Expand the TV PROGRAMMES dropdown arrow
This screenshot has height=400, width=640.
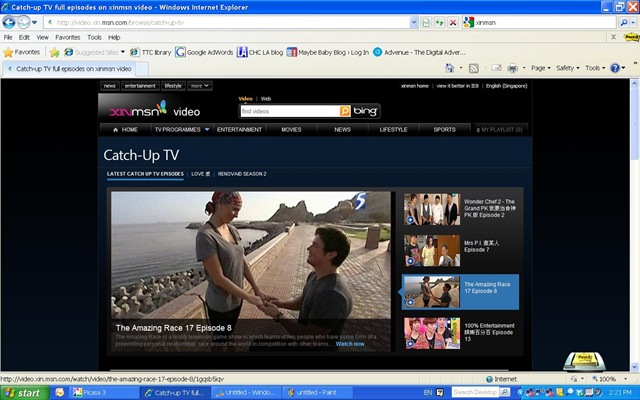point(207,129)
